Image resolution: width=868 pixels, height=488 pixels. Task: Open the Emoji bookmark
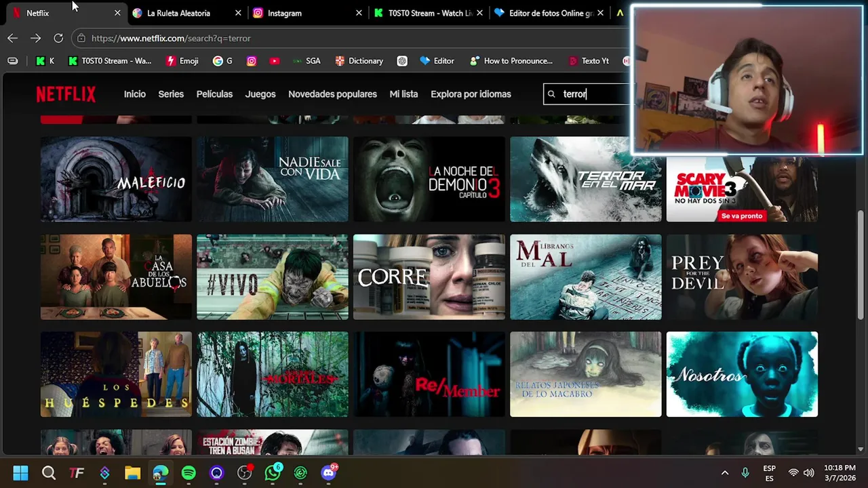point(182,61)
